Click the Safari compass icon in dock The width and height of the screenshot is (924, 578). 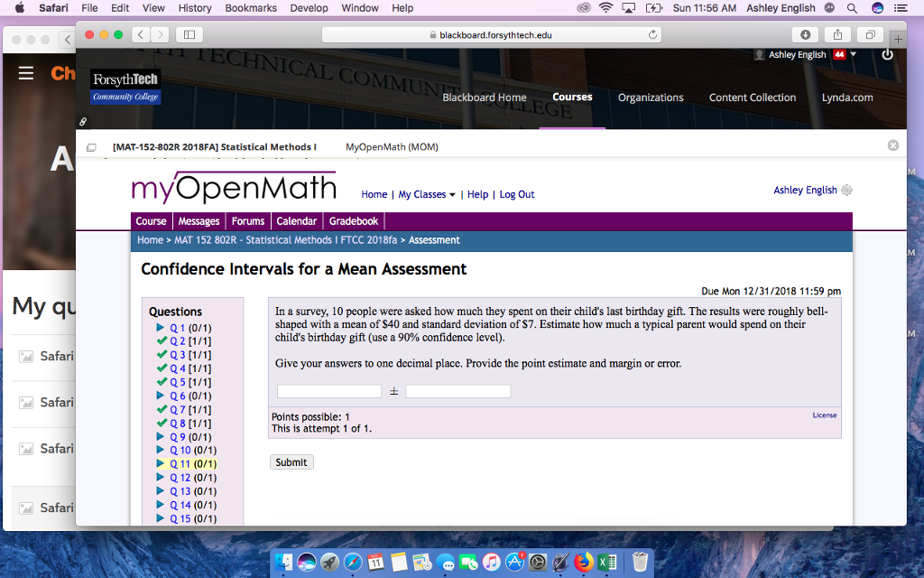pyautogui.click(x=353, y=562)
